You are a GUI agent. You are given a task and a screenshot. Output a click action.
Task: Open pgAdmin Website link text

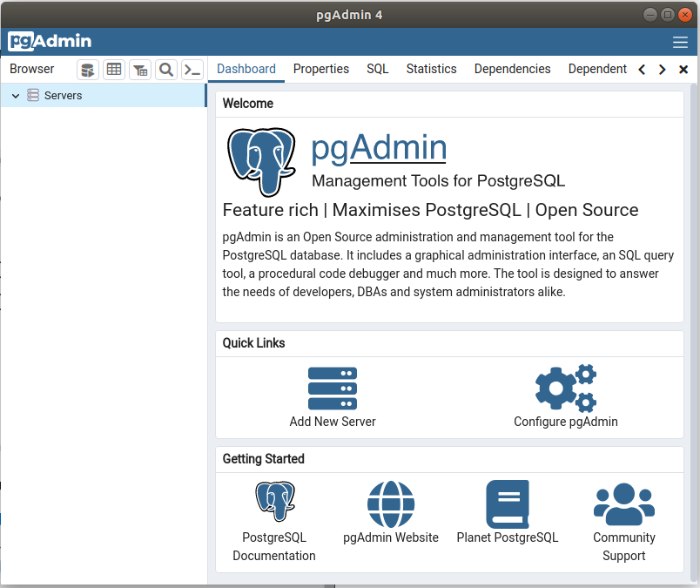(391, 537)
